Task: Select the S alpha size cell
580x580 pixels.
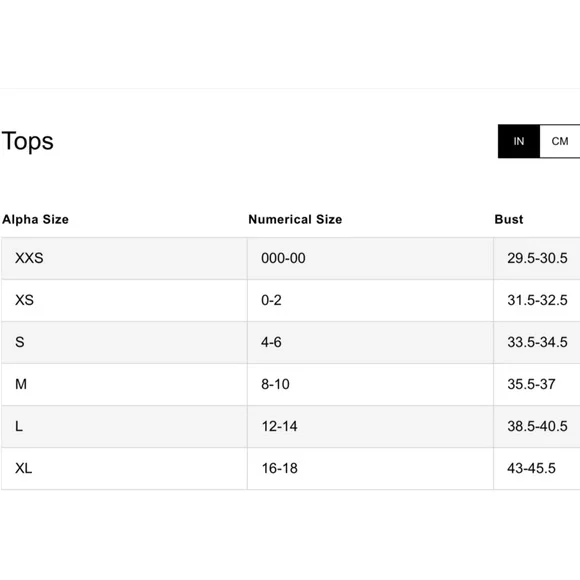Action: click(x=124, y=343)
